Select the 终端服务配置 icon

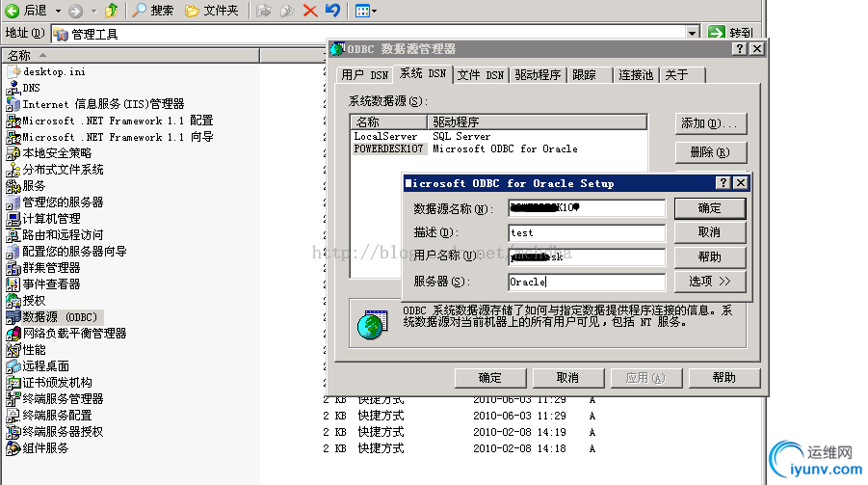pos(13,416)
